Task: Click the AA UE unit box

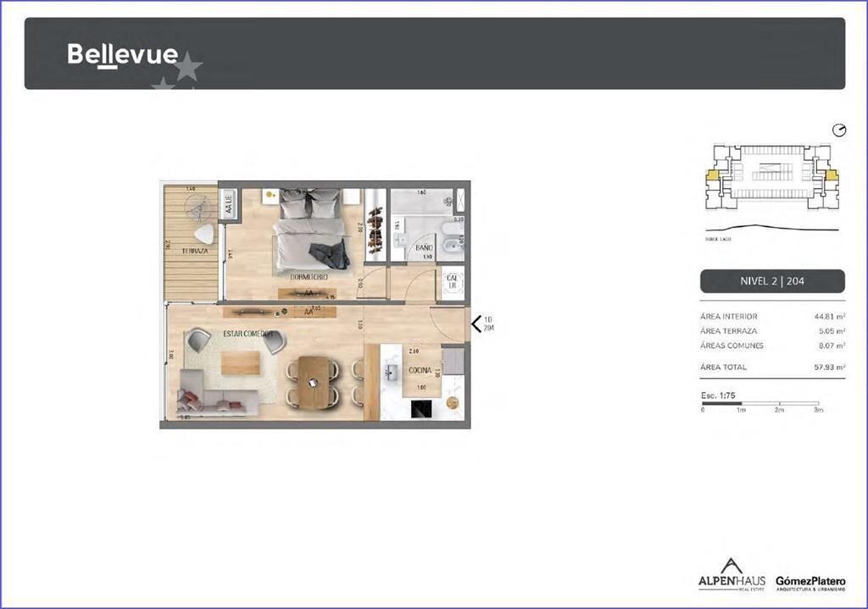Action: [x=229, y=203]
